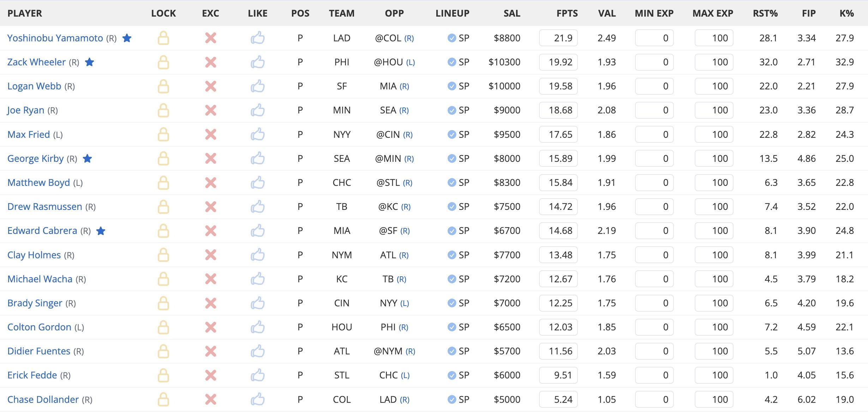Viewport: 868px width, 412px height.
Task: Click Logan Webb's confirmed lineup check icon
Action: 451,86
